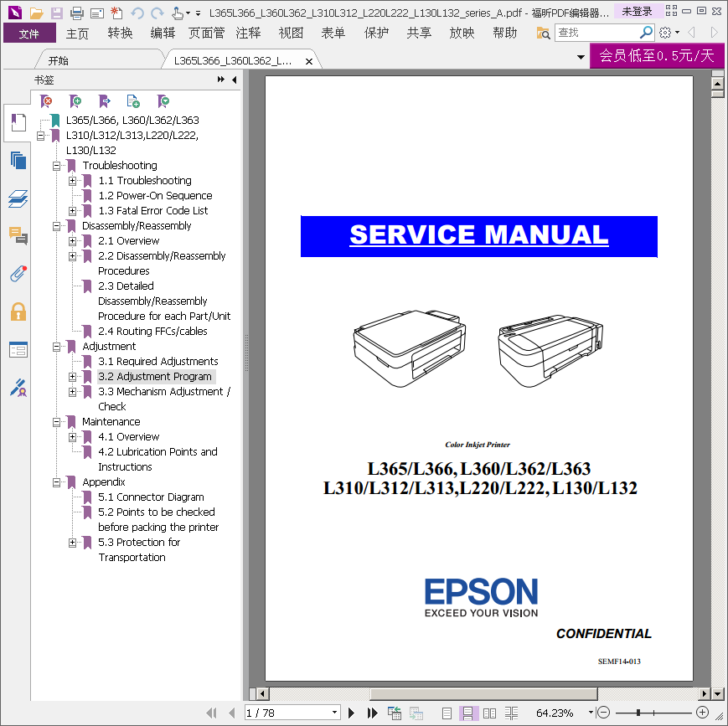Expand the 2.1 Overview bookmark
The image size is (728, 726).
(x=72, y=241)
